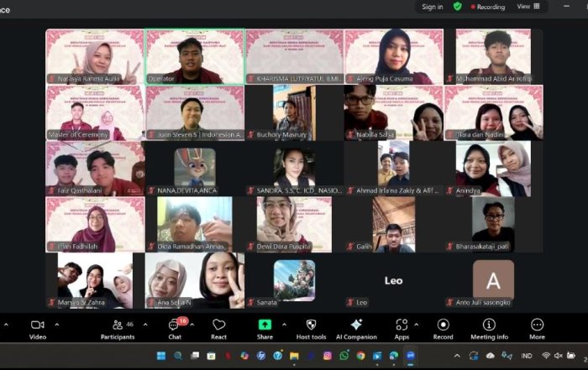Select the Master of Ceremony video tile

point(95,113)
